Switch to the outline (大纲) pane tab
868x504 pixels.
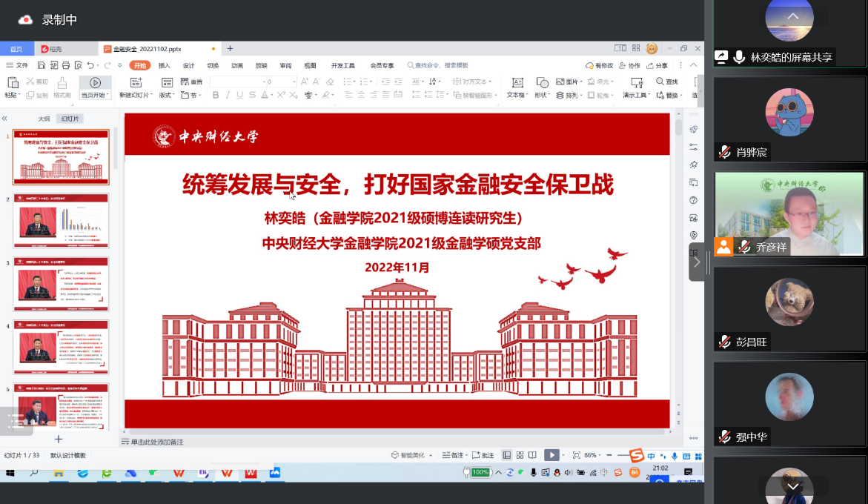click(x=44, y=119)
